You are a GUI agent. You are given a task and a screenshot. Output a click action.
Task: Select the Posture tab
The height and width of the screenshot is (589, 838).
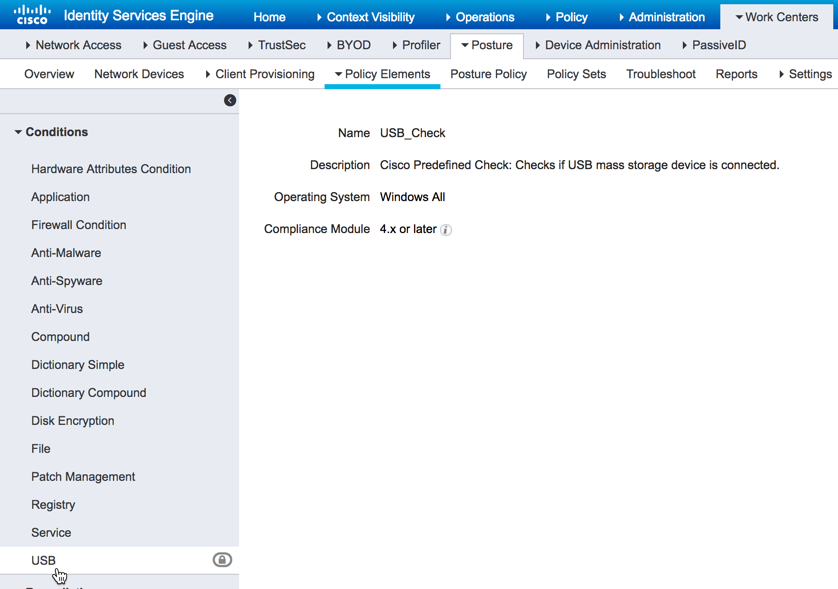tap(487, 45)
